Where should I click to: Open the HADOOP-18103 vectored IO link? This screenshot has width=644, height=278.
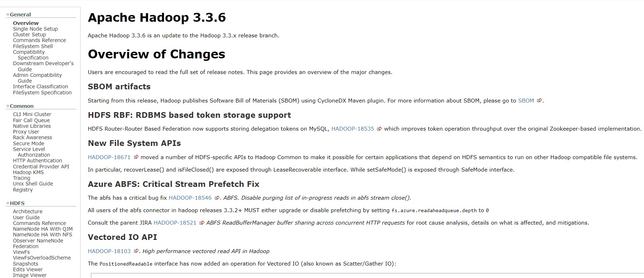[x=109, y=251]
